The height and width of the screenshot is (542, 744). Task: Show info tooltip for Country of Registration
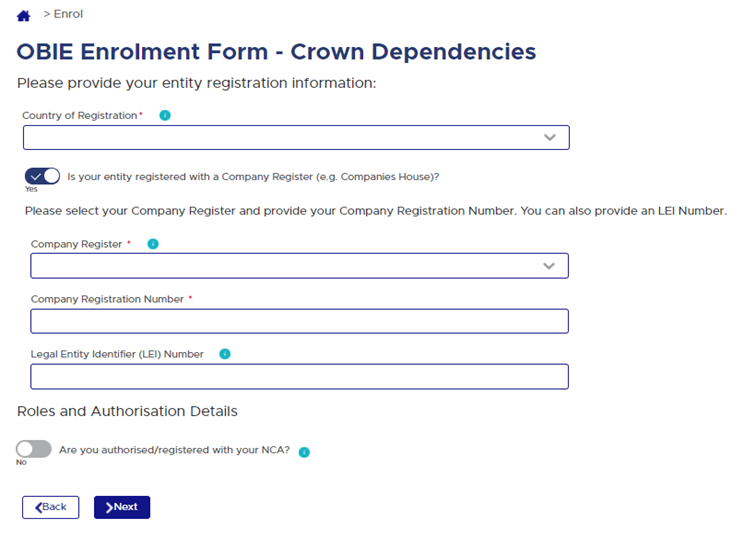165,115
